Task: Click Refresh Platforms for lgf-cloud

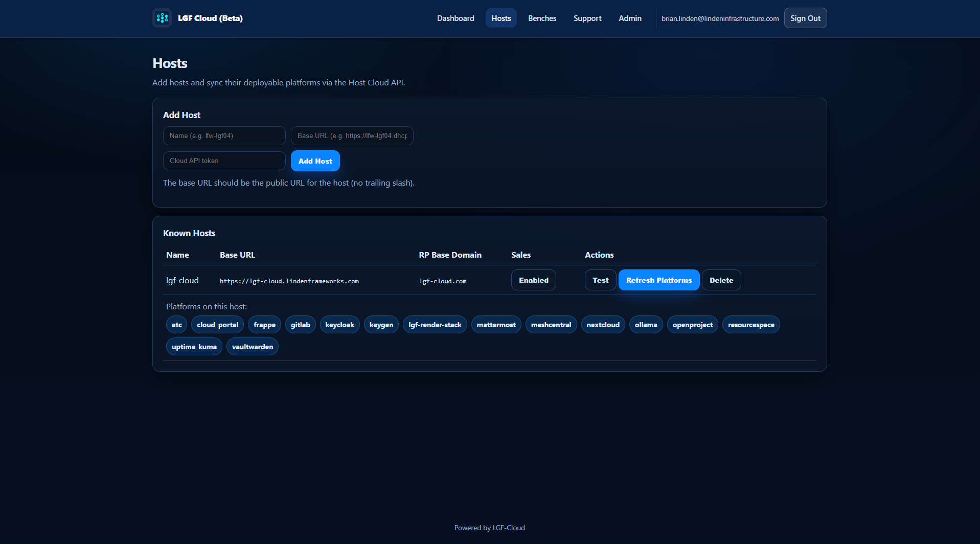Action: (659, 280)
